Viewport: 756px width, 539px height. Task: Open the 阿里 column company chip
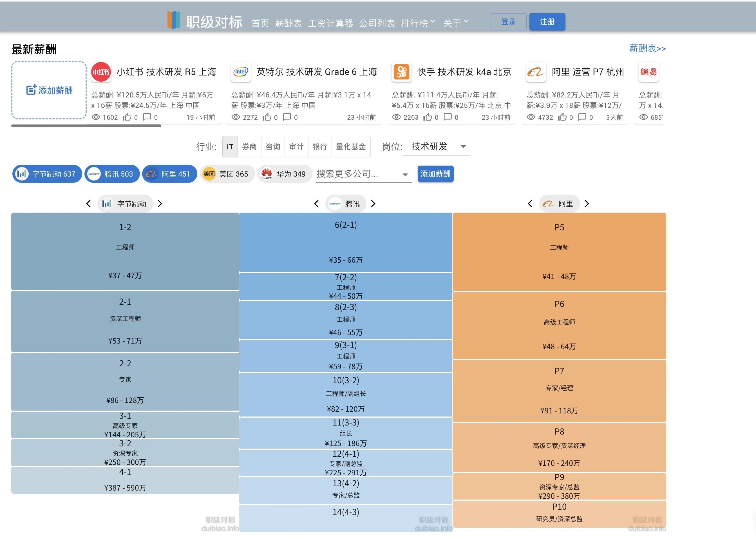[559, 203]
